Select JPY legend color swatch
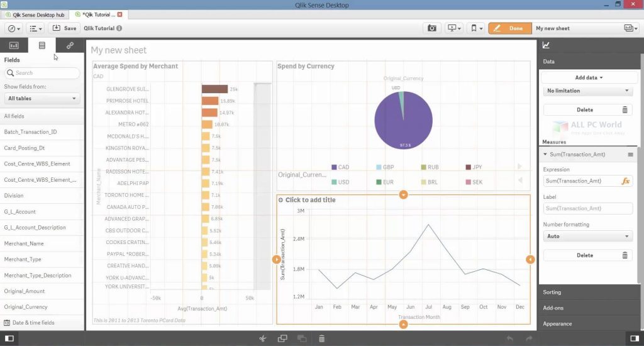This screenshot has height=346, width=644. [x=468, y=167]
